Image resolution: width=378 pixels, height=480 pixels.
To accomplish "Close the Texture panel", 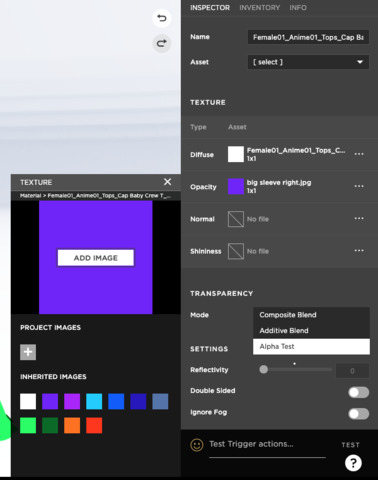I will pyautogui.click(x=168, y=182).
